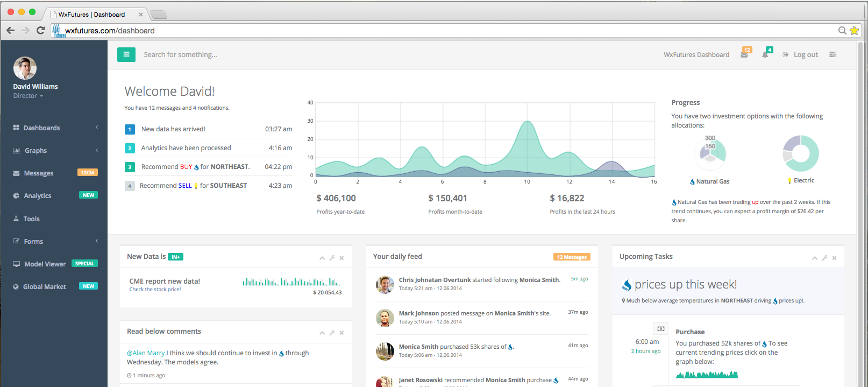Open Global Market in the sidebar
The image size is (868, 387).
(x=45, y=287)
